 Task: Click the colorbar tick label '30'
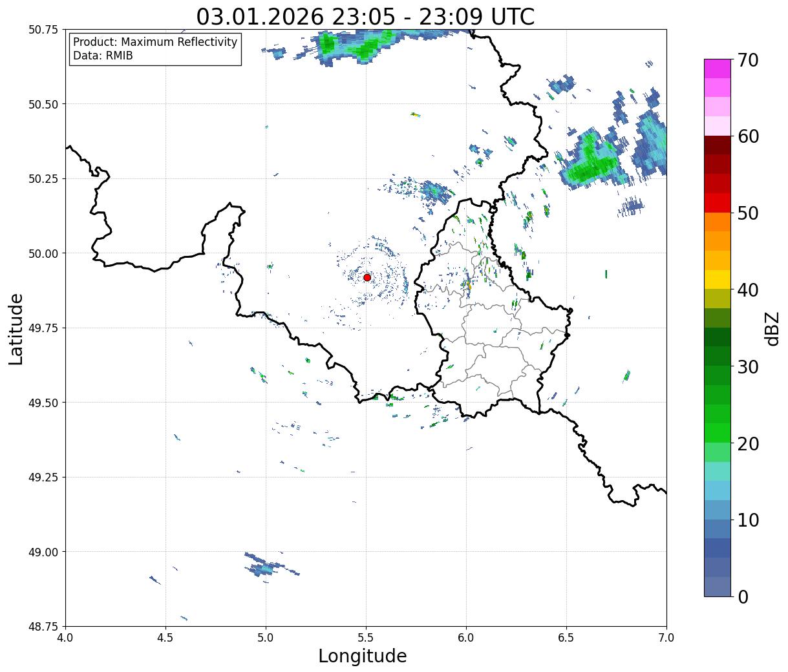[x=748, y=366]
